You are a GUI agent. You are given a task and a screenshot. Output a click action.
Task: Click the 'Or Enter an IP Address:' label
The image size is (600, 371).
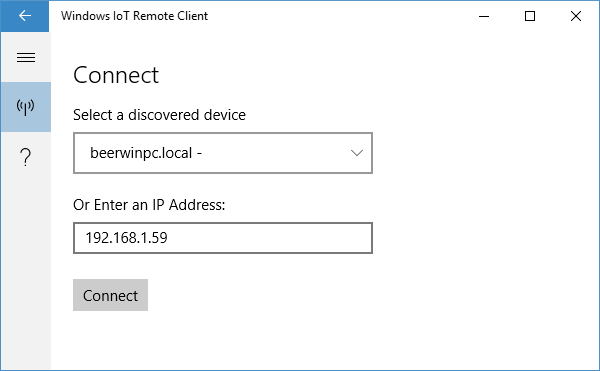pyautogui.click(x=149, y=205)
